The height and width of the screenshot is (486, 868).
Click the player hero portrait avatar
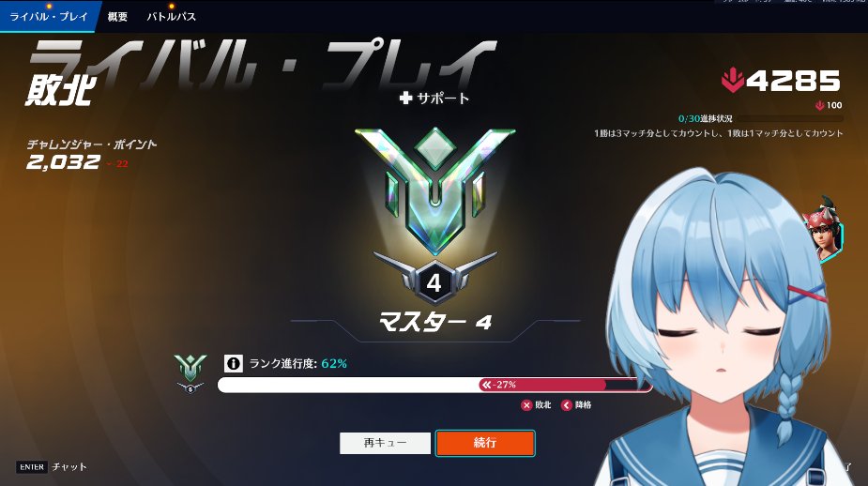click(x=824, y=230)
